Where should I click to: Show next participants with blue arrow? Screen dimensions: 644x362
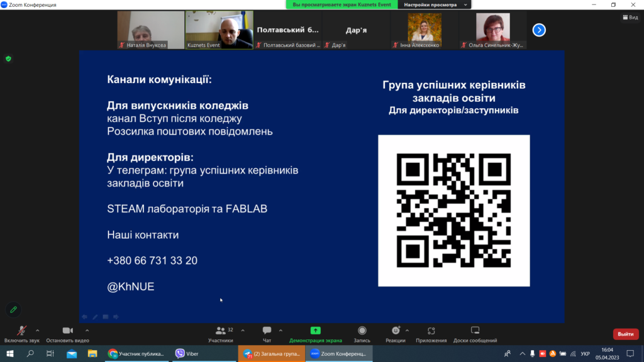click(539, 30)
